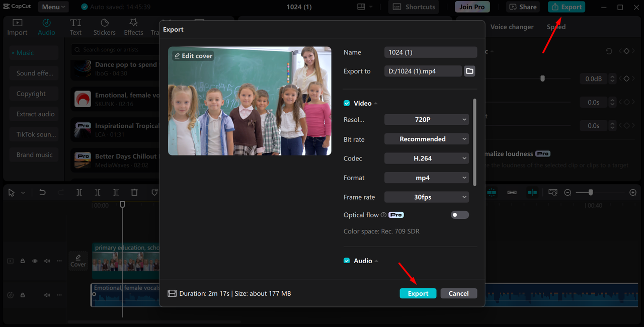This screenshot has width=644, height=327.
Task: Open the Menu dropdown in title bar
Action: 53,7
